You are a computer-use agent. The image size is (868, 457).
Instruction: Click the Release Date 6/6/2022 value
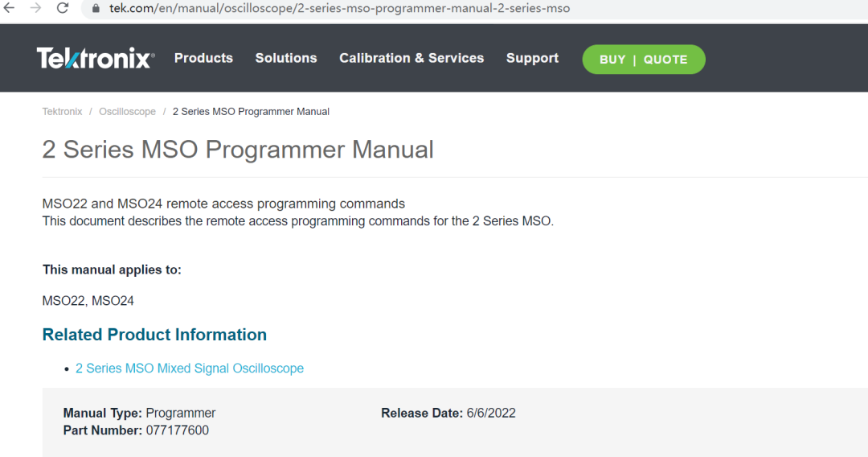click(x=491, y=414)
